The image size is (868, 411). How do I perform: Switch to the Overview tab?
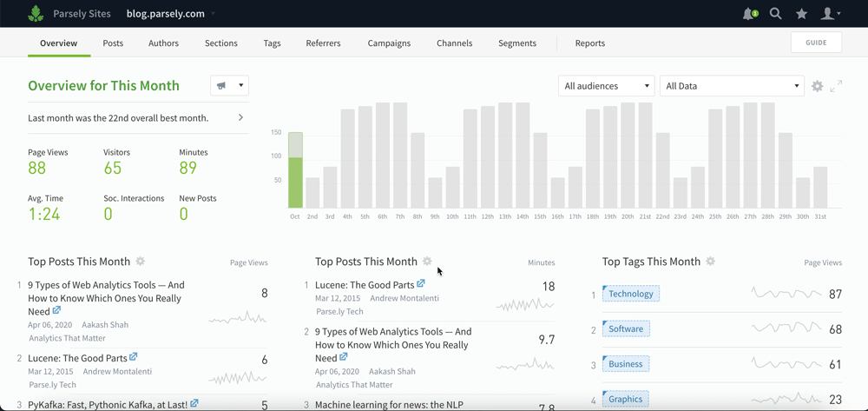click(59, 43)
